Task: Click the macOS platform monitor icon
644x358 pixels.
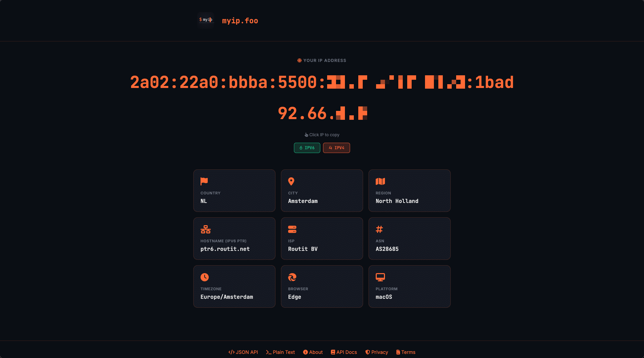Action: point(380,277)
